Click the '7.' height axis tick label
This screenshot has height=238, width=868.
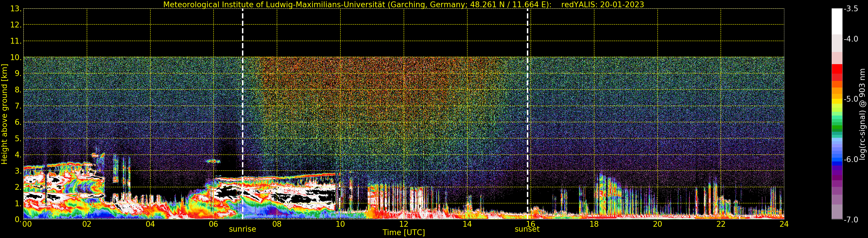pos(18,106)
